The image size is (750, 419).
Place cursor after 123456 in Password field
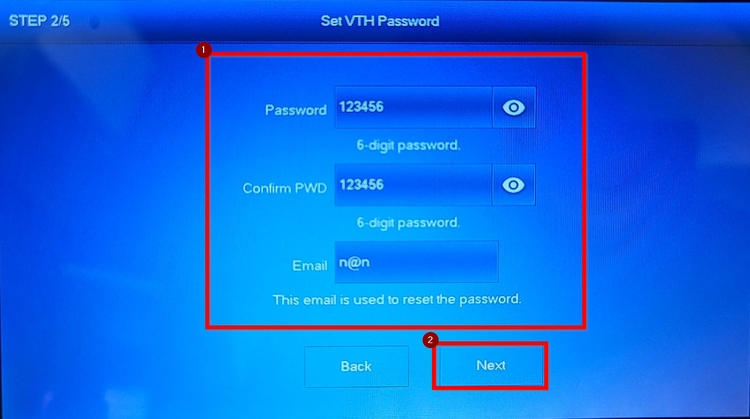tap(385, 107)
